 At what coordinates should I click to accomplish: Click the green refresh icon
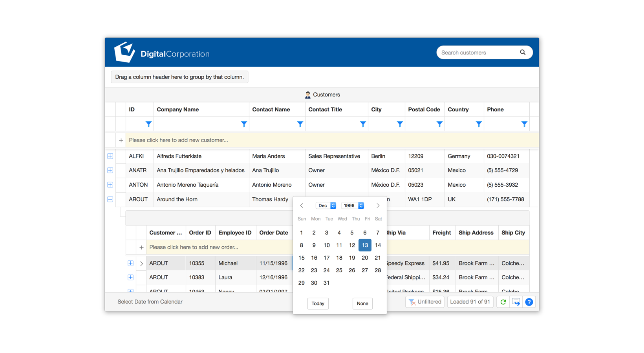[503, 302]
